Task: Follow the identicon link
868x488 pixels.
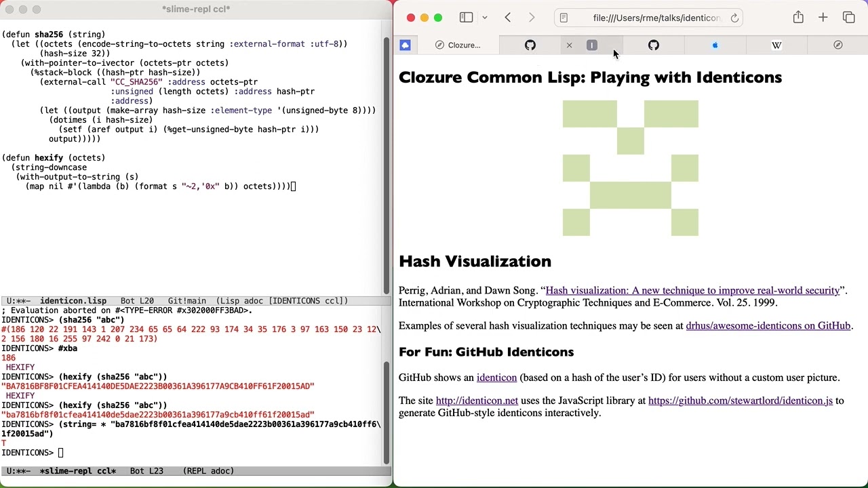Action: pos(496,378)
